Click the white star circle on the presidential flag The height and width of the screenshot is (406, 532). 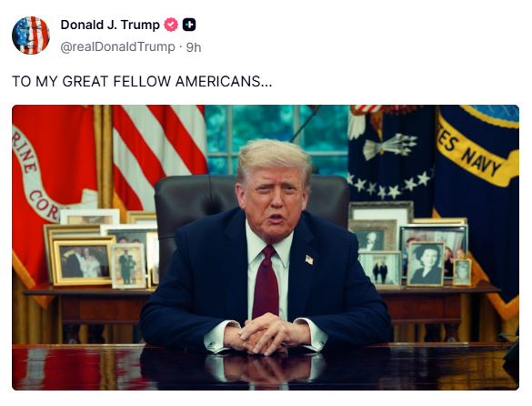click(390, 185)
